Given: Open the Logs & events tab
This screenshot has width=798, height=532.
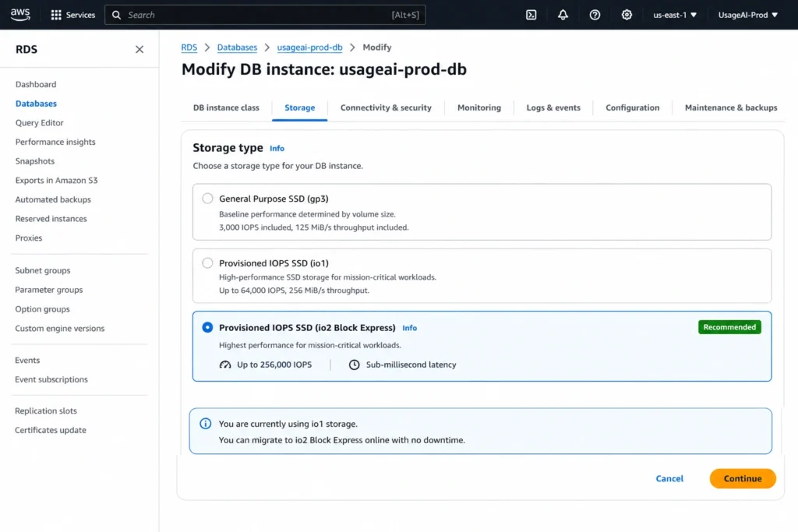Looking at the screenshot, I should point(553,107).
